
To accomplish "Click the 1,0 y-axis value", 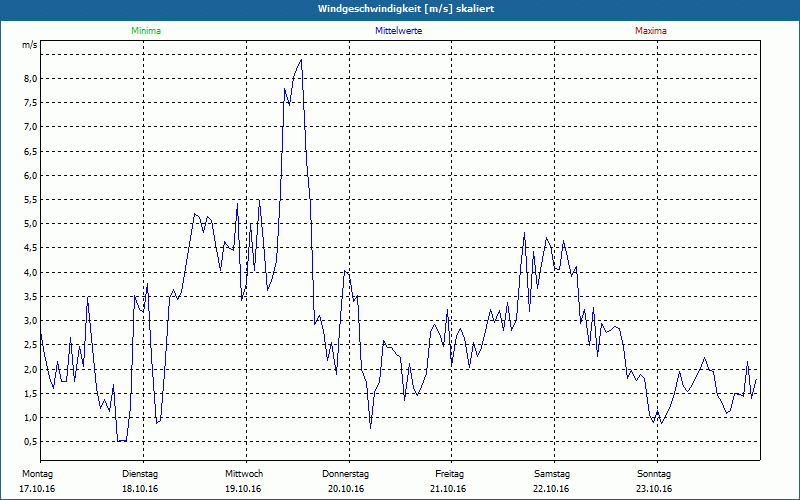I will tap(30, 418).
